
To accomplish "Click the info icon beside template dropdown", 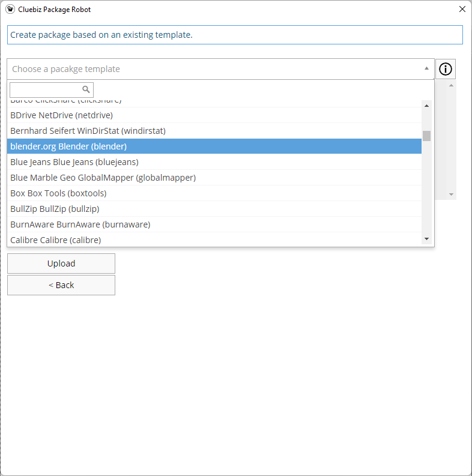I will [445, 69].
